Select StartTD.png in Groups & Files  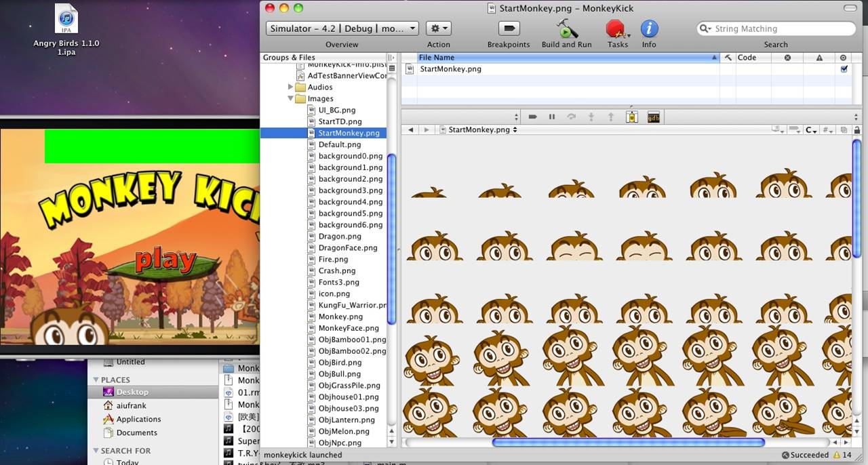point(340,121)
